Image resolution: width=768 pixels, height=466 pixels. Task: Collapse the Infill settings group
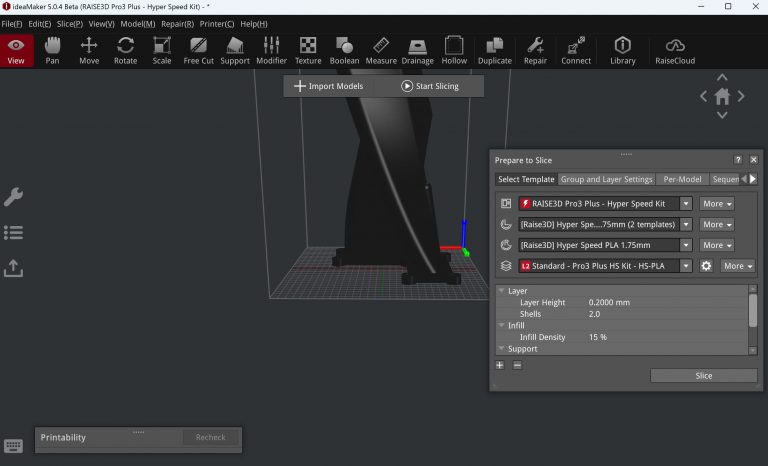(x=502, y=325)
